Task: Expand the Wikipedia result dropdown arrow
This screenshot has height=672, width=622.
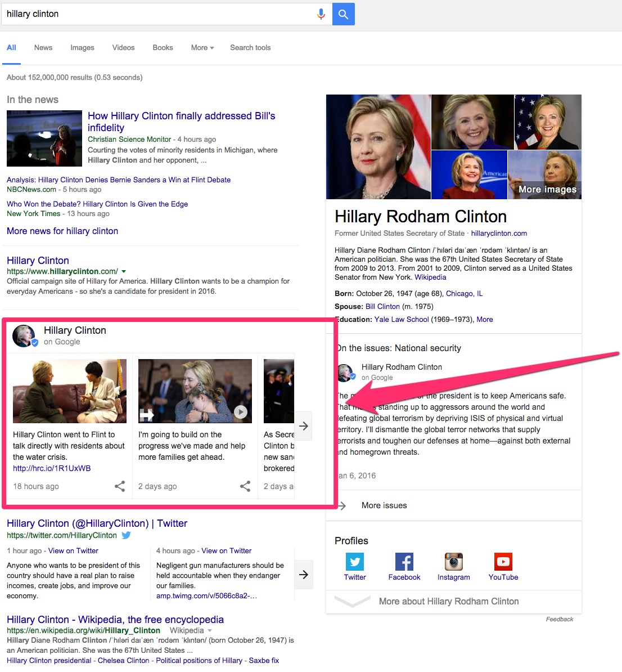Action: pos(210,630)
